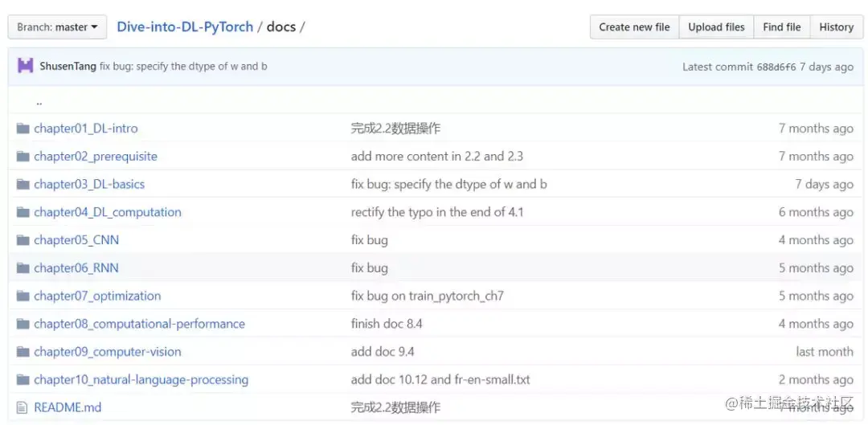Image resolution: width=868 pixels, height=425 pixels.
Task: Click the Upload files button
Action: [716, 27]
